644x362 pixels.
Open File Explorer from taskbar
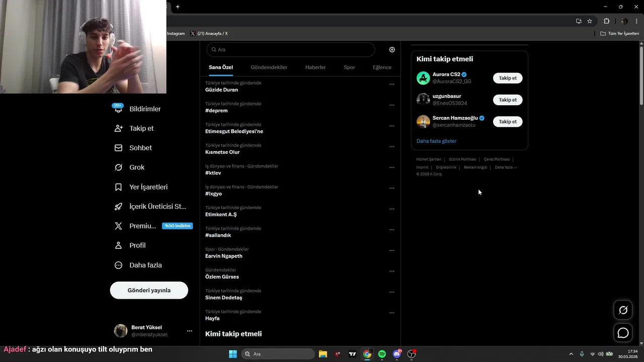323,354
